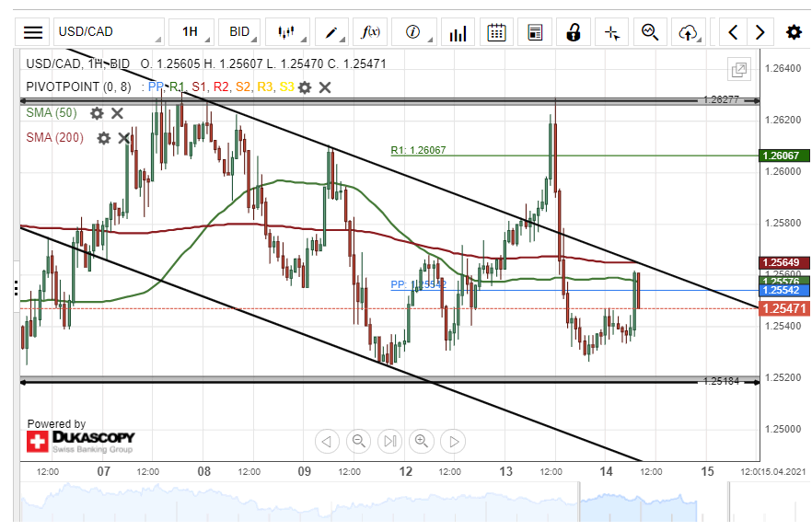This screenshot has width=812, height=531.
Task: Click the S1 pivot legend label
Action: (199, 87)
